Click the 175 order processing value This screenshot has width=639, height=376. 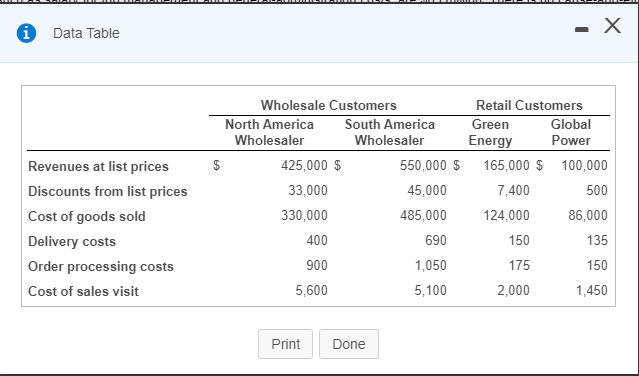point(519,265)
